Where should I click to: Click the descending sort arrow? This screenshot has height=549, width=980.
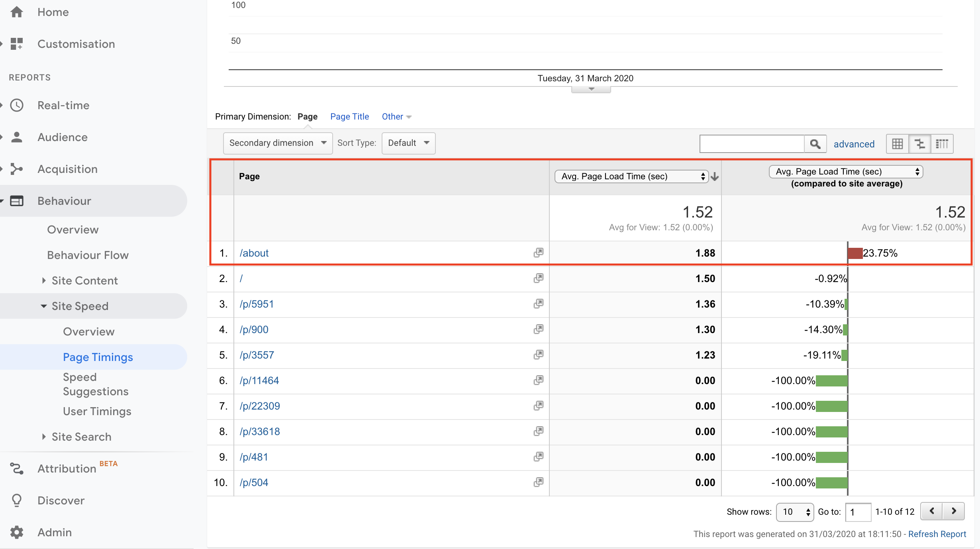point(715,176)
